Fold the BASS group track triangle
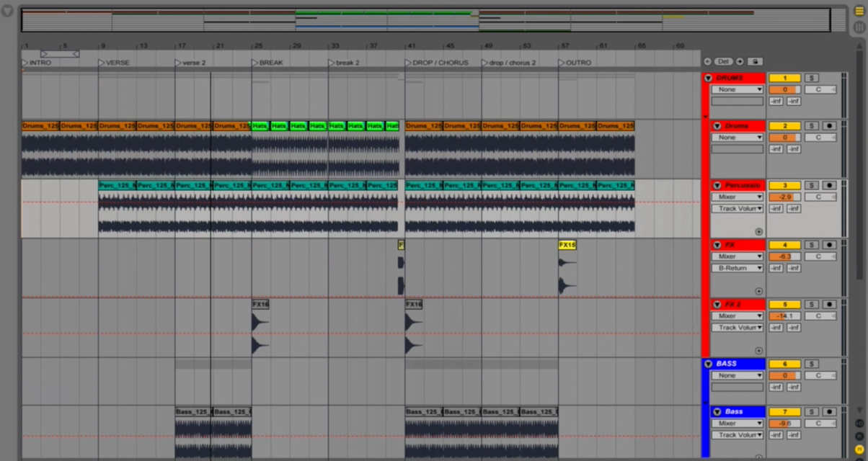The image size is (868, 461). [708, 364]
